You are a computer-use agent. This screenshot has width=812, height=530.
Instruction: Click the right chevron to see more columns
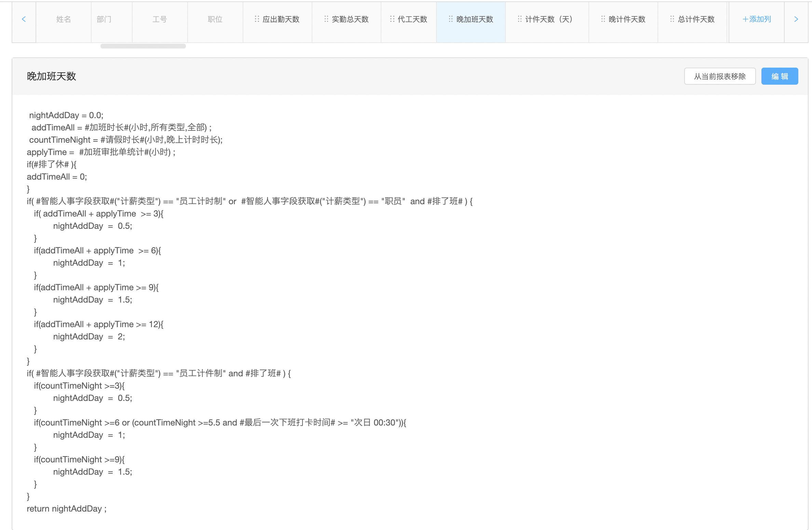click(x=796, y=19)
